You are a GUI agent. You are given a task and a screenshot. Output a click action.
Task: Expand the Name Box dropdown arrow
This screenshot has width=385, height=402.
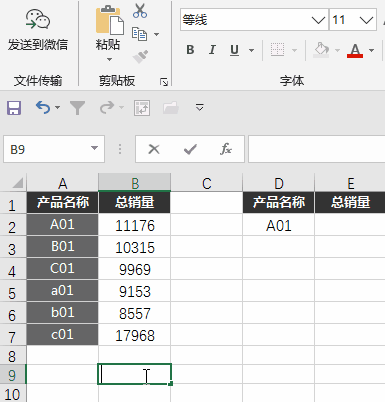95,148
